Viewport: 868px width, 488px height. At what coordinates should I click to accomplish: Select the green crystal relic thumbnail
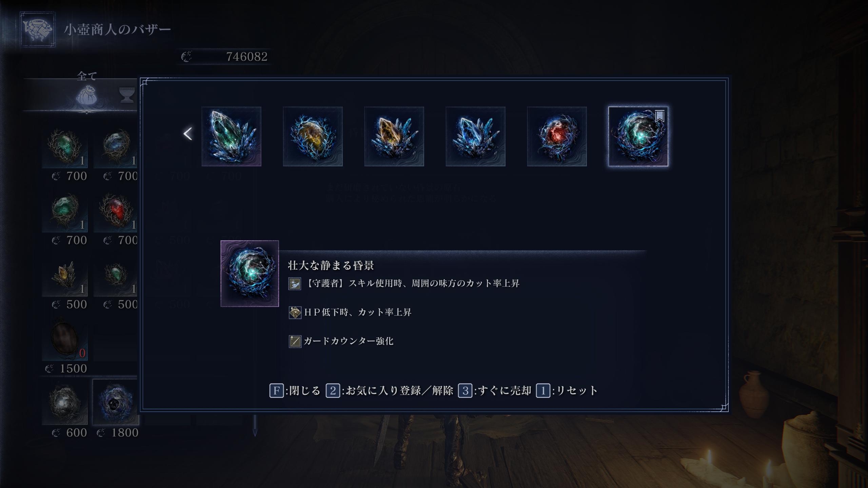click(x=231, y=137)
